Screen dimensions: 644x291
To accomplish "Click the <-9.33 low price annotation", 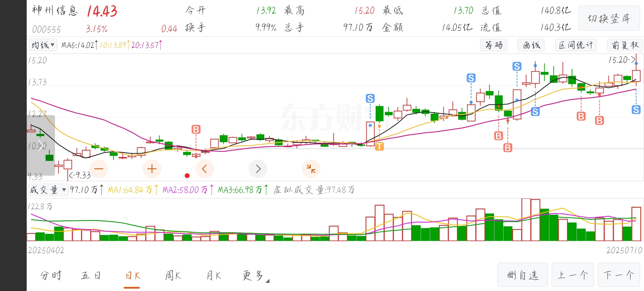I will (x=80, y=175).
